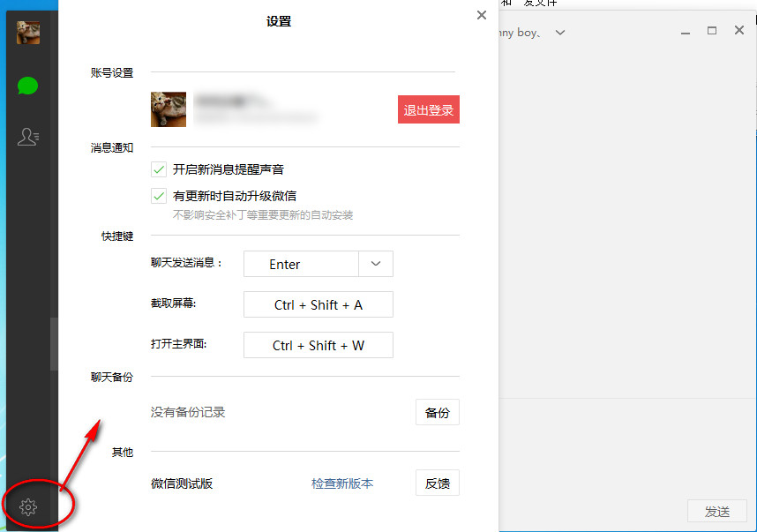This screenshot has height=532, width=757.
Task: Click the 发送 send button in chat window
Action: click(717, 511)
